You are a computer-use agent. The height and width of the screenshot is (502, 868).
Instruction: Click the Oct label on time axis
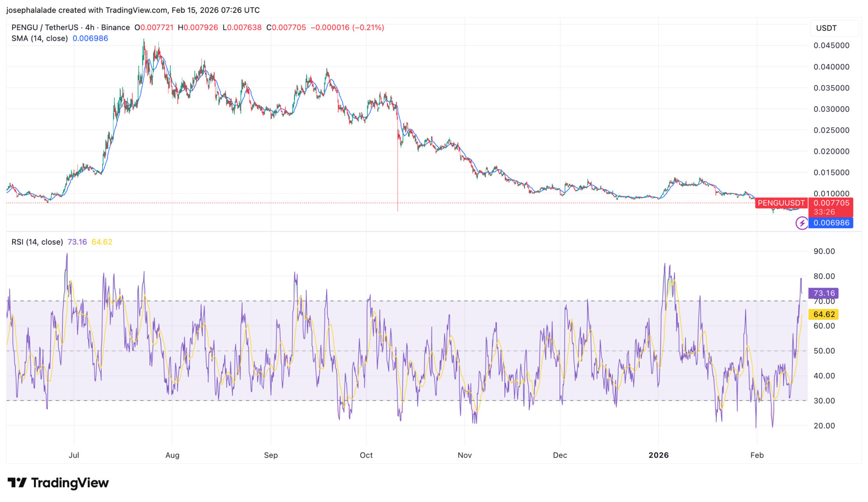(x=366, y=455)
